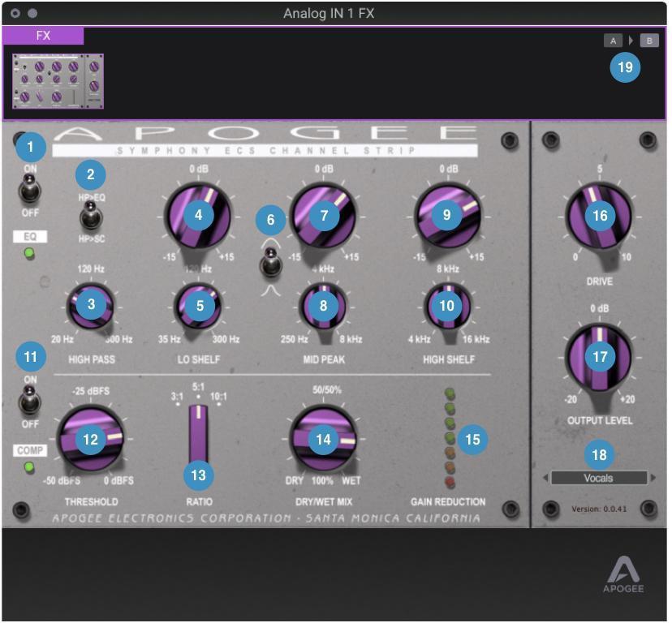Click the Lo Shelf gain knob
This screenshot has height=623, width=672.
click(x=198, y=216)
